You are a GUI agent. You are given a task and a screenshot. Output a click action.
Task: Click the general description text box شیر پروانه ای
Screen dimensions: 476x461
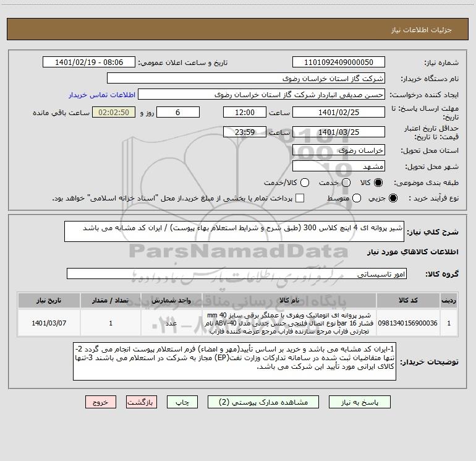pos(234,231)
